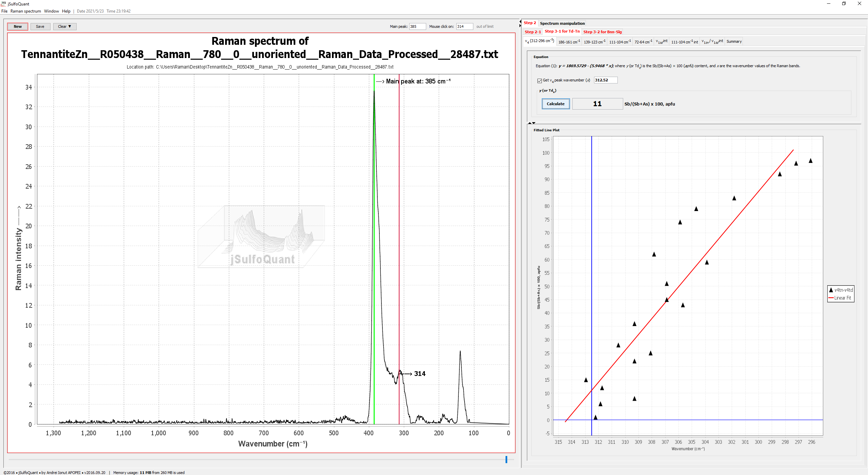Collapse side panel with left-pointing divider arrow
868x475 pixels.
tap(520, 22)
